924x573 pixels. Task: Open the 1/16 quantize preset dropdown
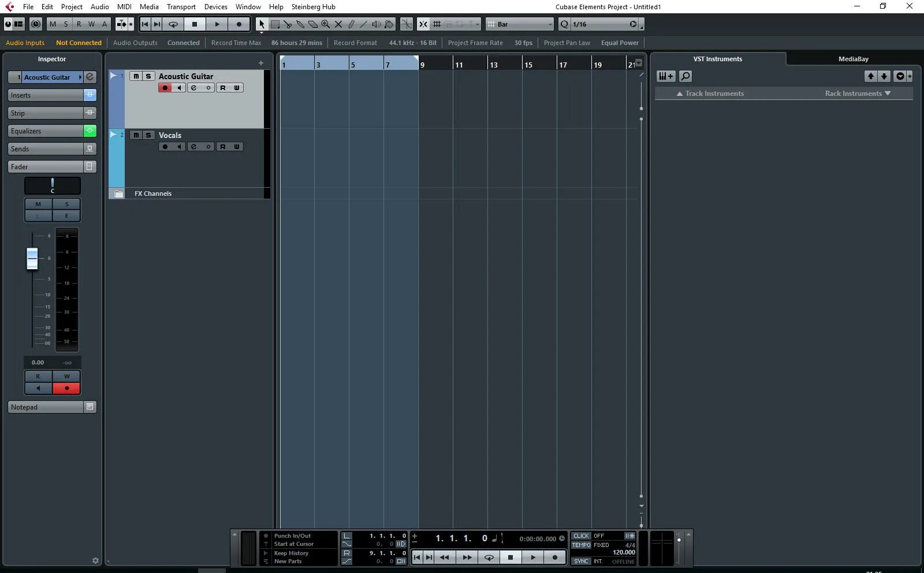point(605,24)
